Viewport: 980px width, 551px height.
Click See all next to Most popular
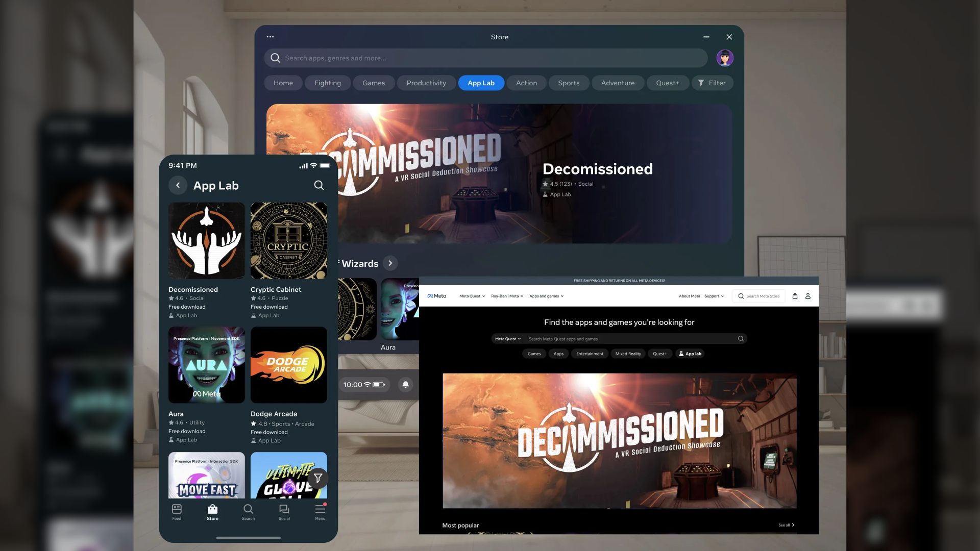pyautogui.click(x=787, y=525)
